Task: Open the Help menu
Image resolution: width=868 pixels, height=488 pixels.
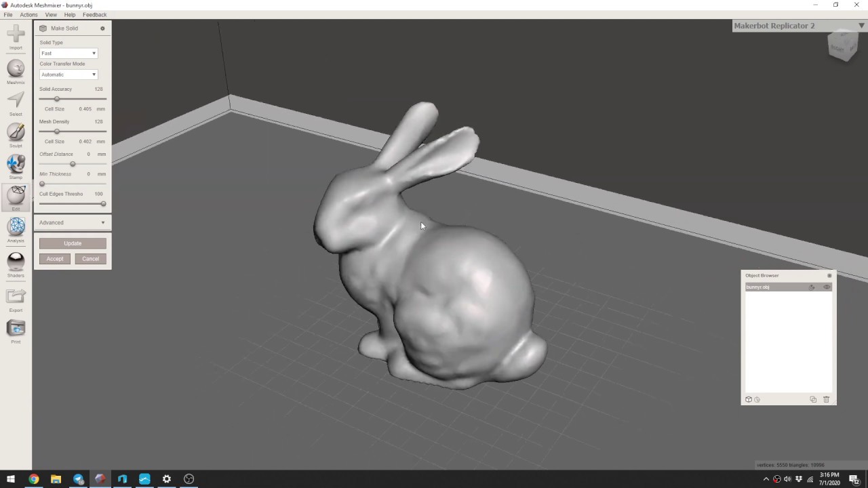Action: 70,14
